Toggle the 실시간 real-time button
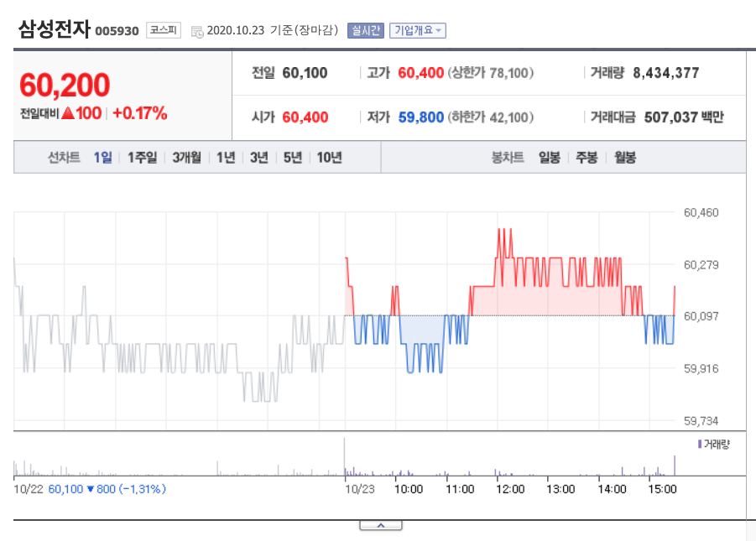The height and width of the screenshot is (541, 756). (x=366, y=30)
